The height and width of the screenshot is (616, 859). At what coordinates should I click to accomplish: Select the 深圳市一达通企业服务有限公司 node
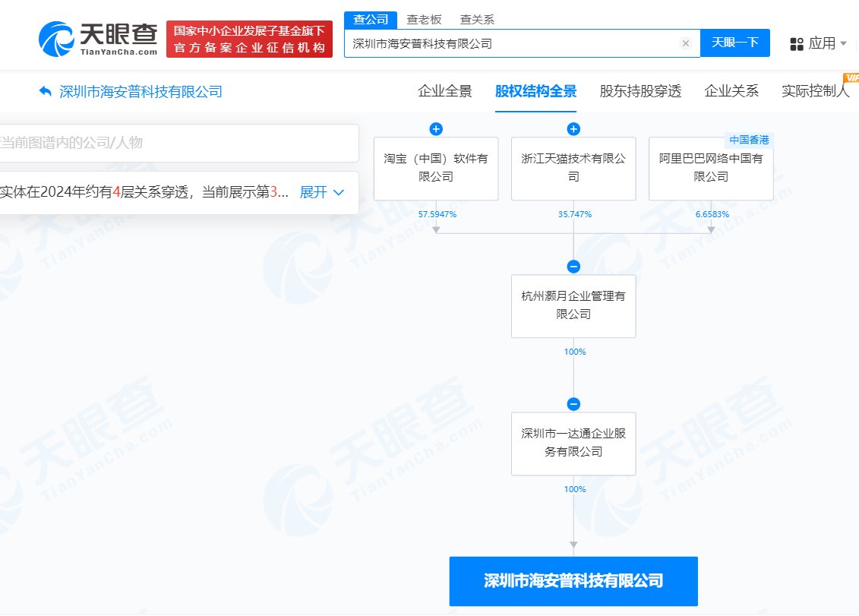coord(573,444)
